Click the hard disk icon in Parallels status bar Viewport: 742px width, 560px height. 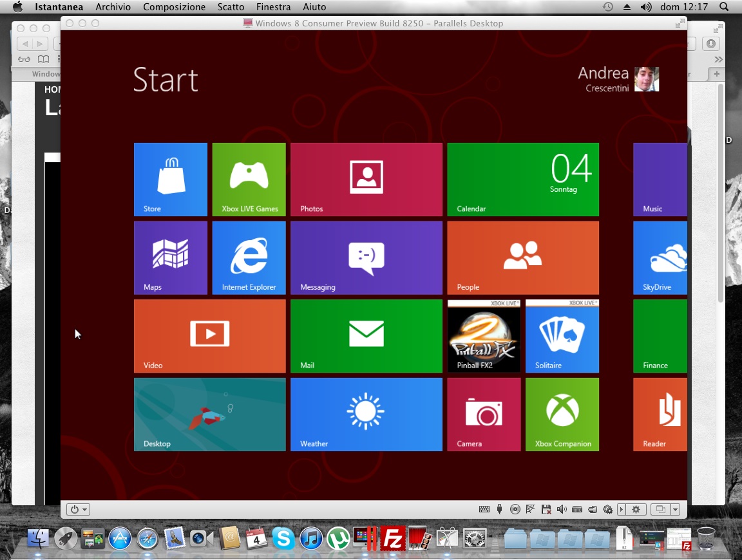(577, 509)
